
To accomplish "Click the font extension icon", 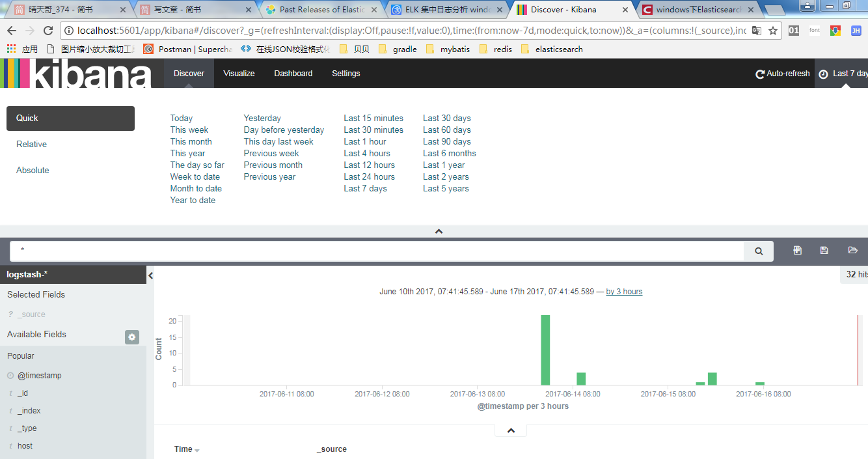I will point(815,31).
